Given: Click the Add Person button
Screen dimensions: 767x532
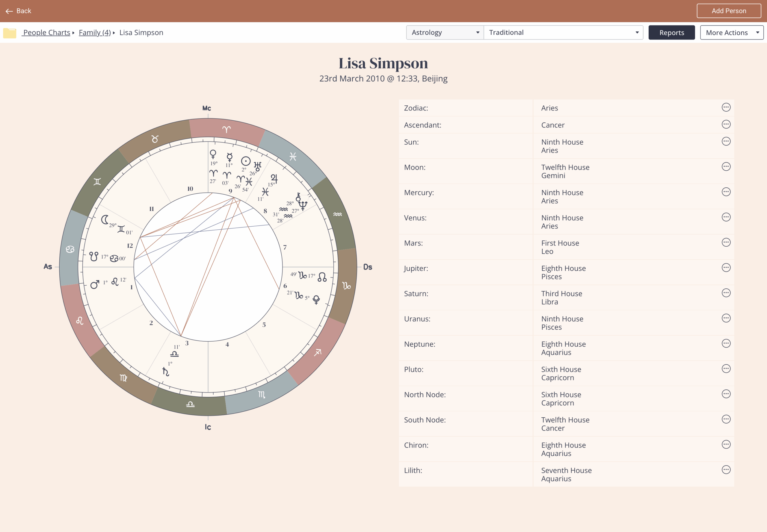Looking at the screenshot, I should pyautogui.click(x=729, y=11).
